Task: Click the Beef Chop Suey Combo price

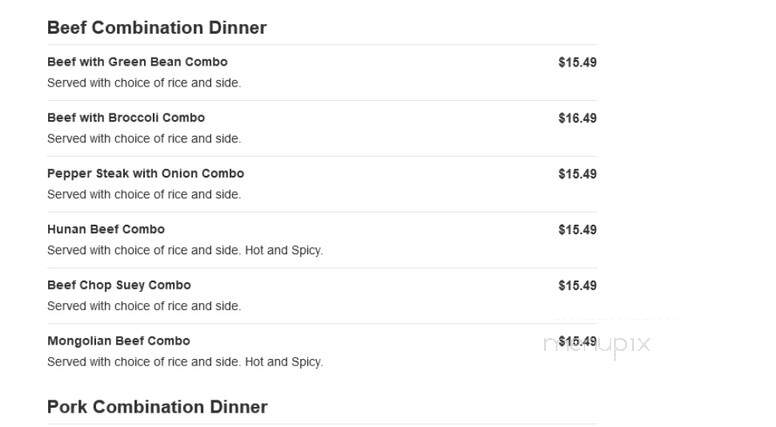Action: 578,286
